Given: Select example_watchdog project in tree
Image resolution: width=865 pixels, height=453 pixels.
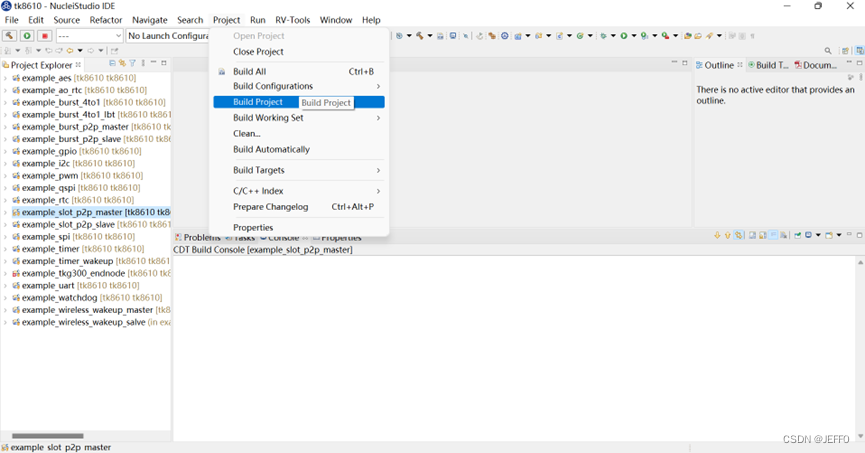Looking at the screenshot, I should point(87,297).
